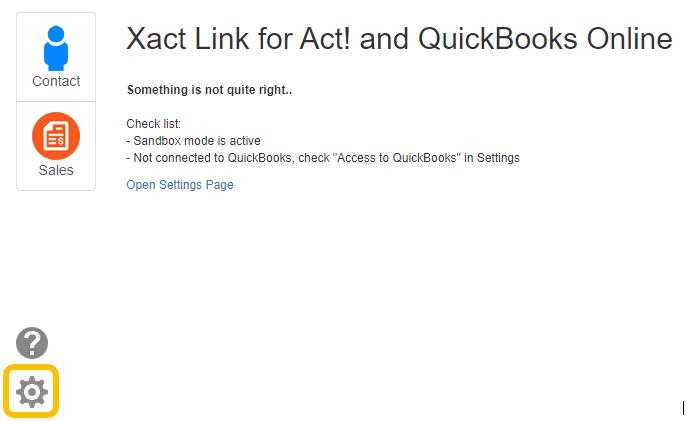
Task: Click the Xact Link page heading
Action: point(399,39)
